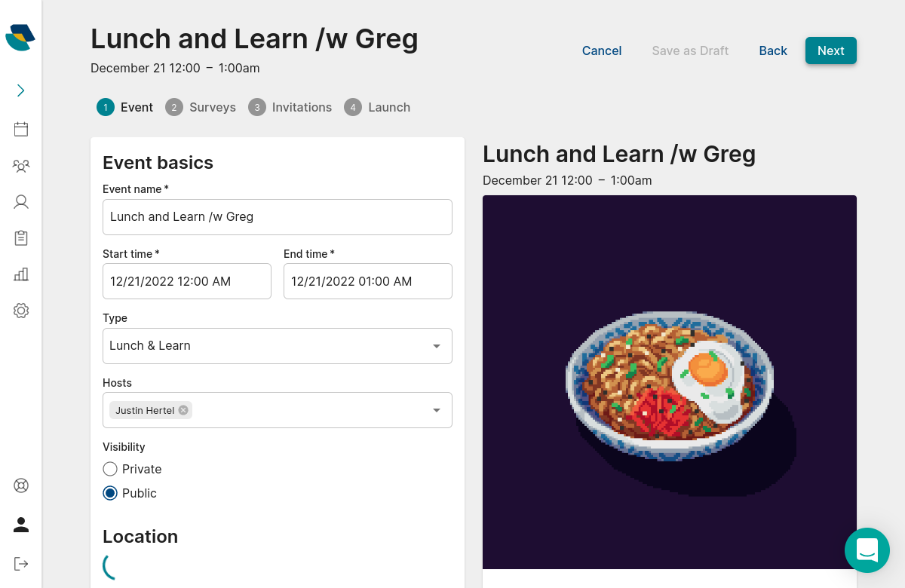Expand the sidebar with the chevron arrow
The image size is (905, 588).
21,90
